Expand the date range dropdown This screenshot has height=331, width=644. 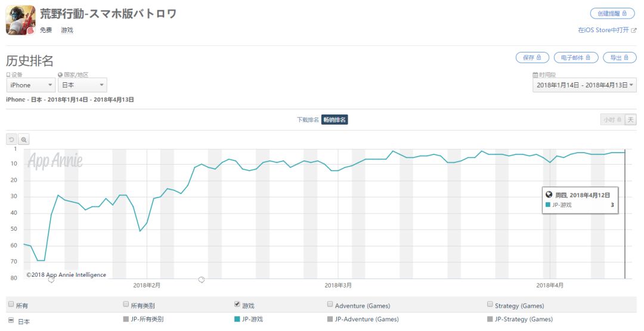pos(585,85)
